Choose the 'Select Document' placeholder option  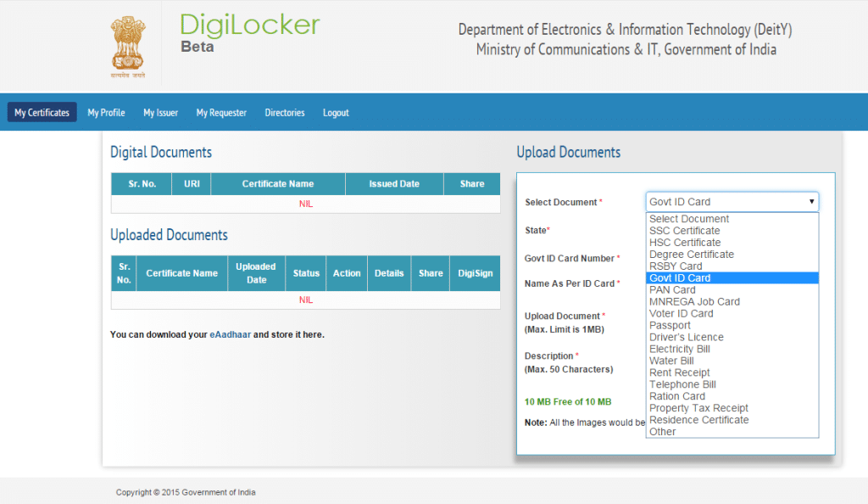click(732, 219)
